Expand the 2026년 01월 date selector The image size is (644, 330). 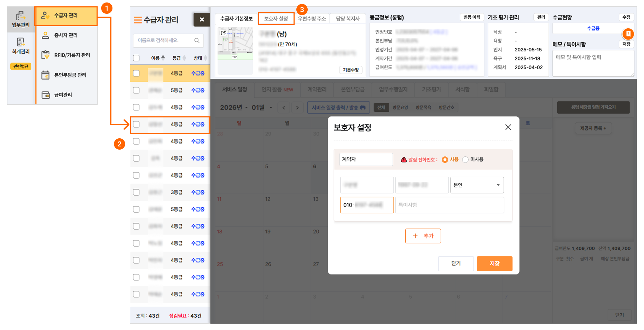click(x=271, y=108)
